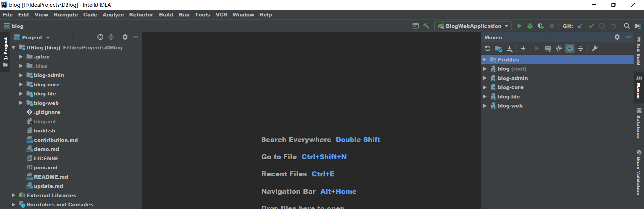Collapse all in the Project panel
644x209 pixels.
coord(111,37)
